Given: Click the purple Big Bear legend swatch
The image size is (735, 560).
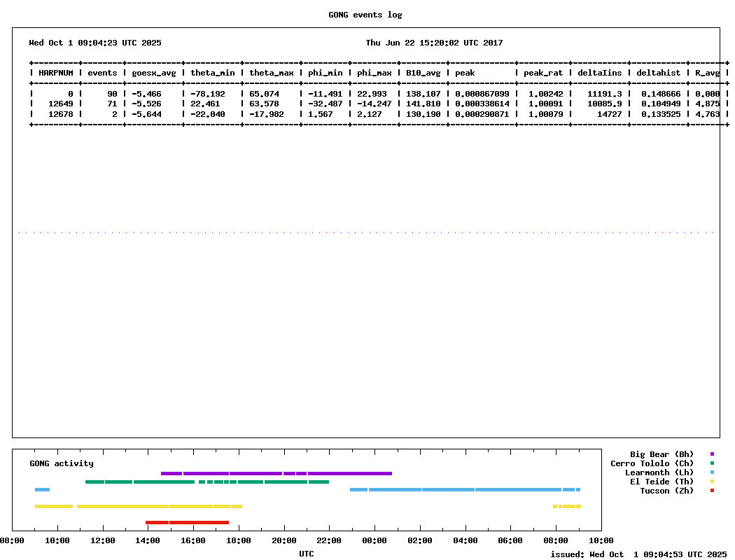Looking at the screenshot, I should 712,454.
